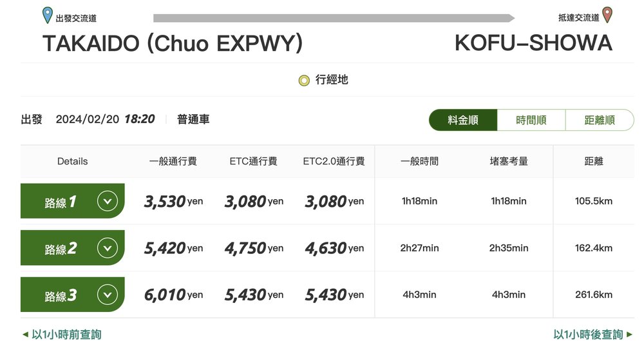Click the 路線2 green route label
The width and height of the screenshot is (644, 361).
point(61,248)
